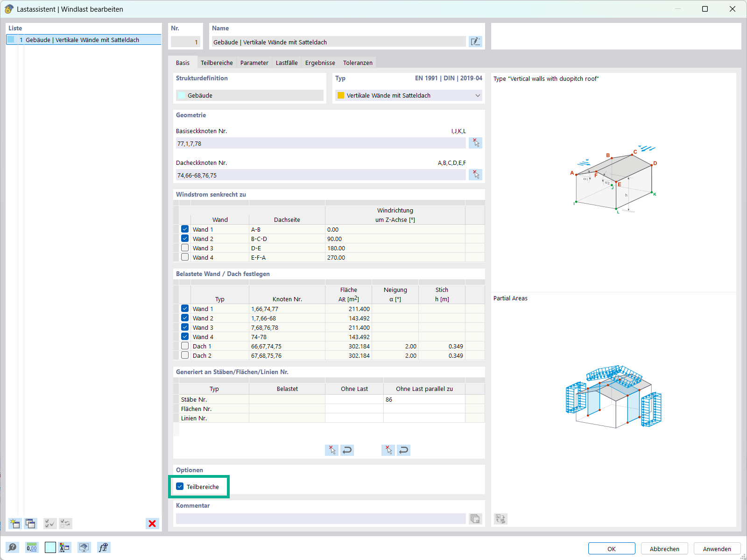This screenshot has width=747, height=560.
Task: Open the comment library icon beside Kommentar field
Action: (x=475, y=518)
